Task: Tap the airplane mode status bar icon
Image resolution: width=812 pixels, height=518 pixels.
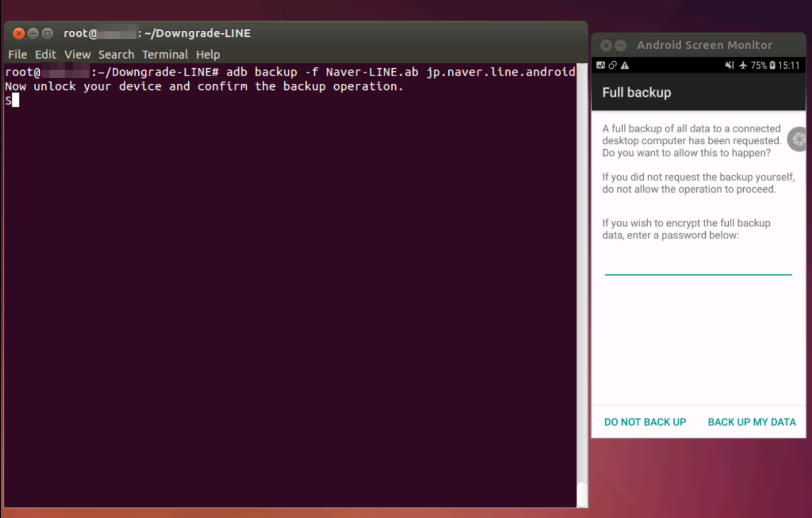Action: 743,65
